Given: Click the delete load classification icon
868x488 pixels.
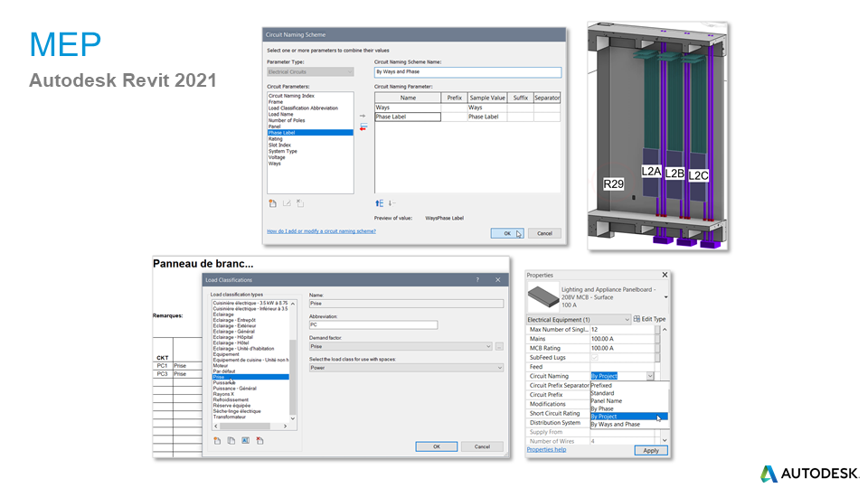Looking at the screenshot, I should (259, 440).
